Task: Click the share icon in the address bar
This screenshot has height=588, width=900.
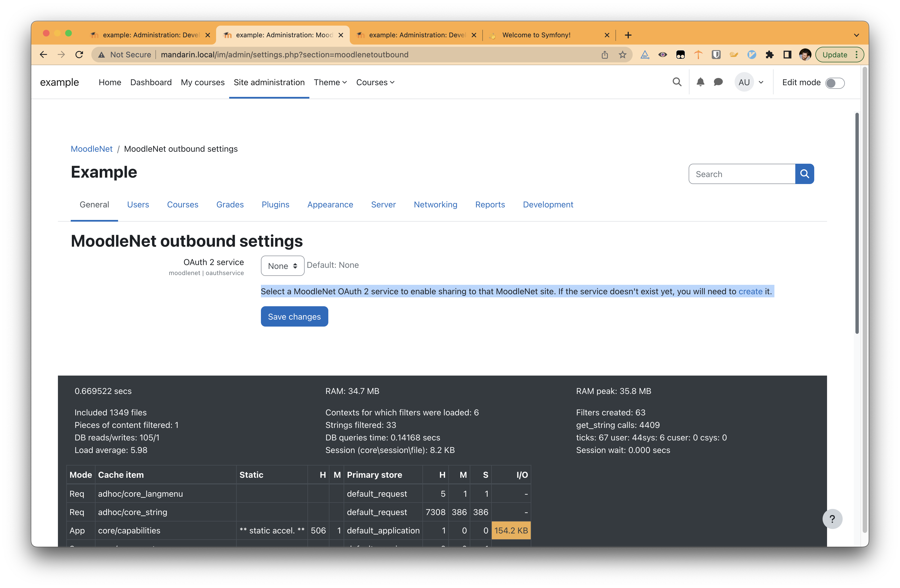Action: 605,55
